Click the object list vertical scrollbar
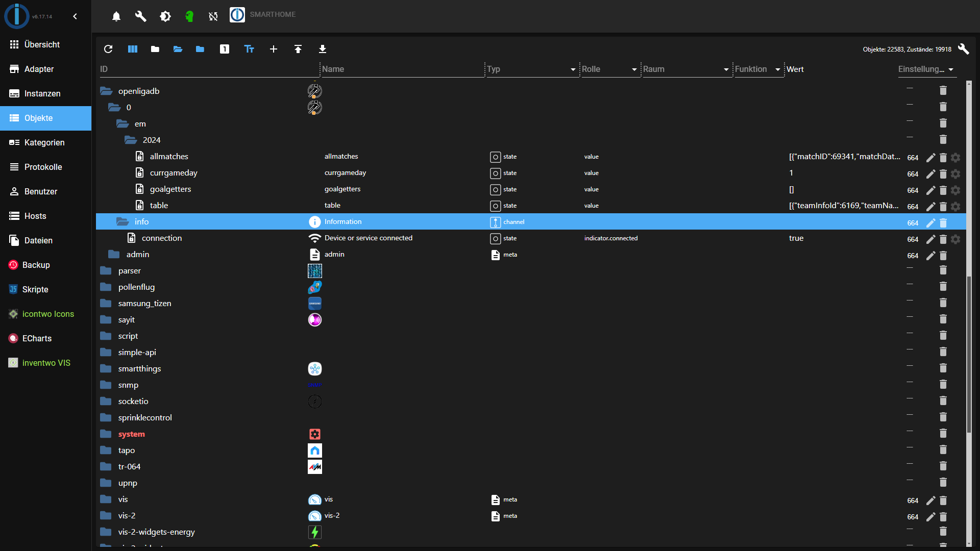This screenshot has height=551, width=980. pos(969,355)
